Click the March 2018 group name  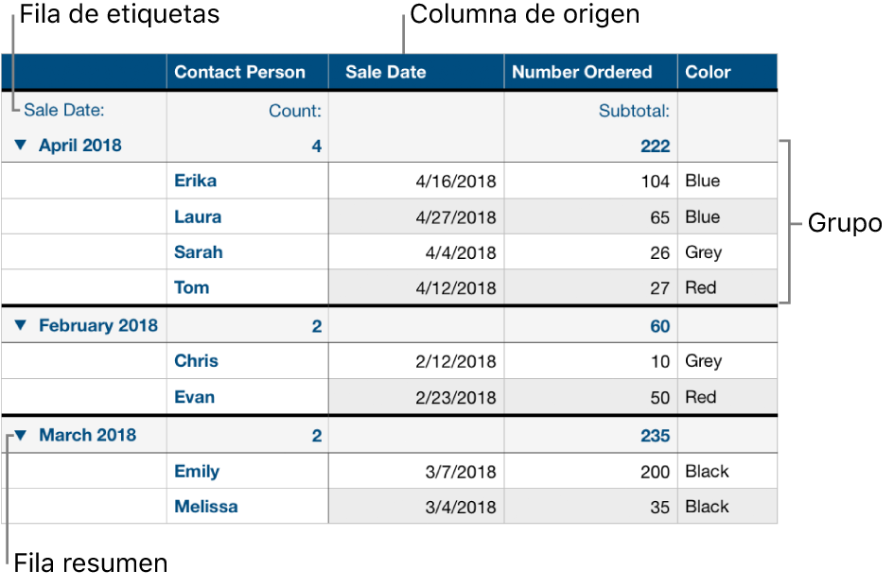(x=87, y=434)
